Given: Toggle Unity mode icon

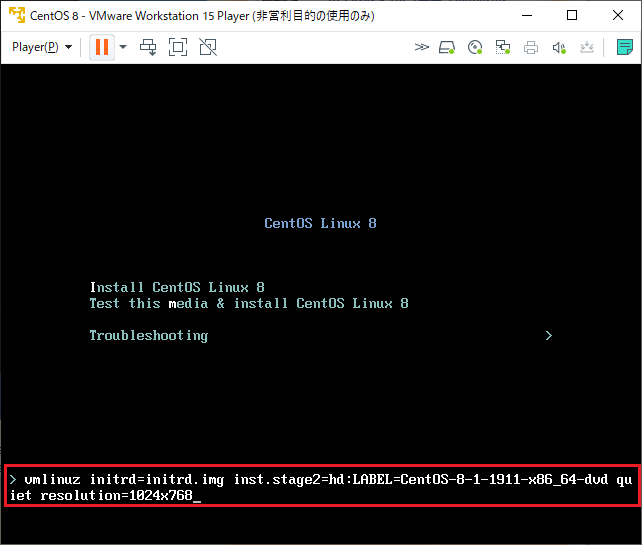Looking at the screenshot, I should (x=208, y=47).
